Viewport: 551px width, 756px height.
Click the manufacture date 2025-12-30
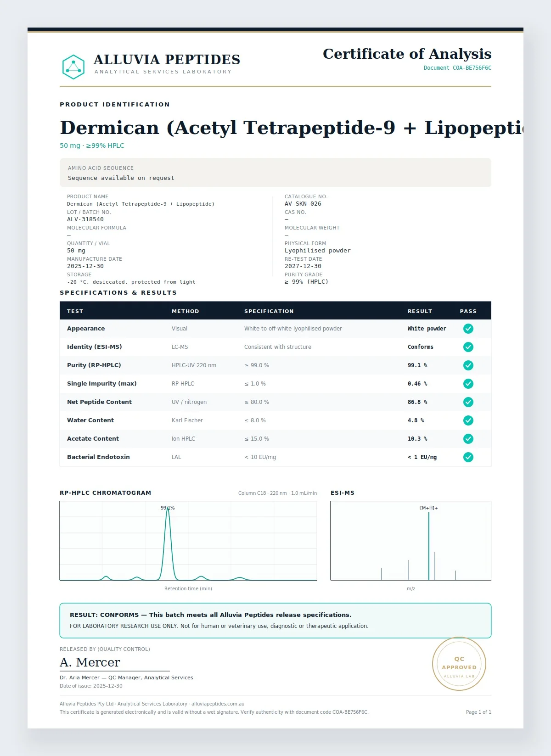[x=85, y=266]
